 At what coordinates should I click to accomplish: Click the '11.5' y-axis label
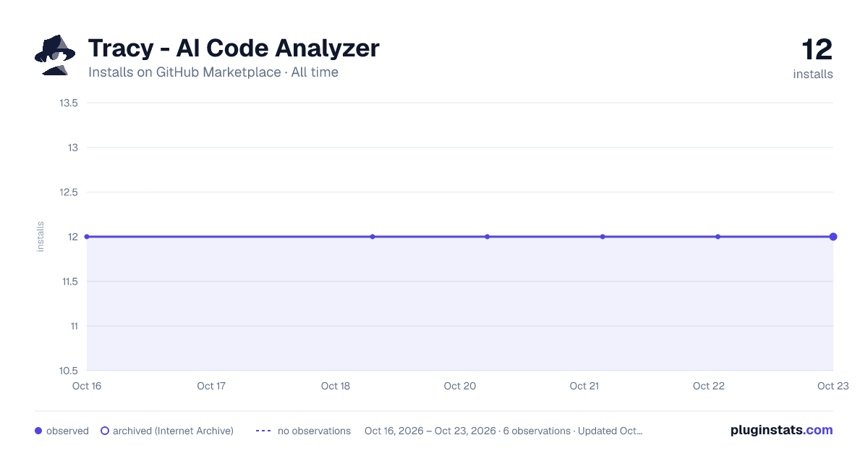(x=69, y=282)
